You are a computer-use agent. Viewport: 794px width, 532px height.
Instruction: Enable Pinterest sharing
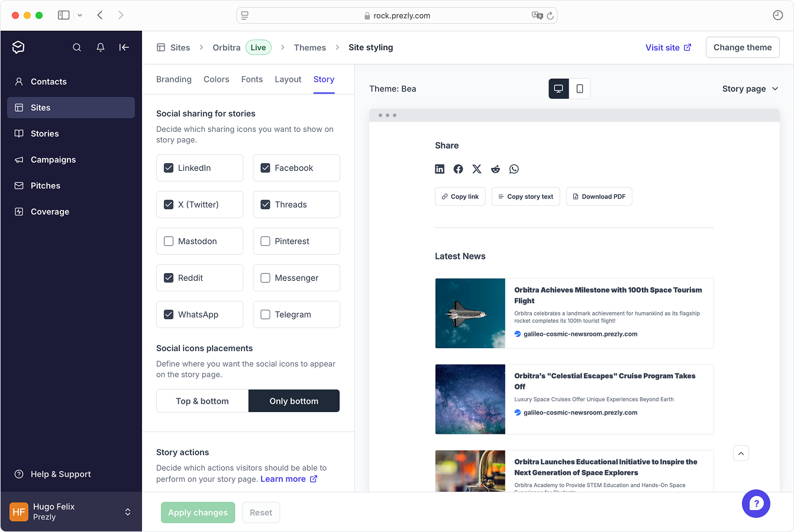point(265,241)
